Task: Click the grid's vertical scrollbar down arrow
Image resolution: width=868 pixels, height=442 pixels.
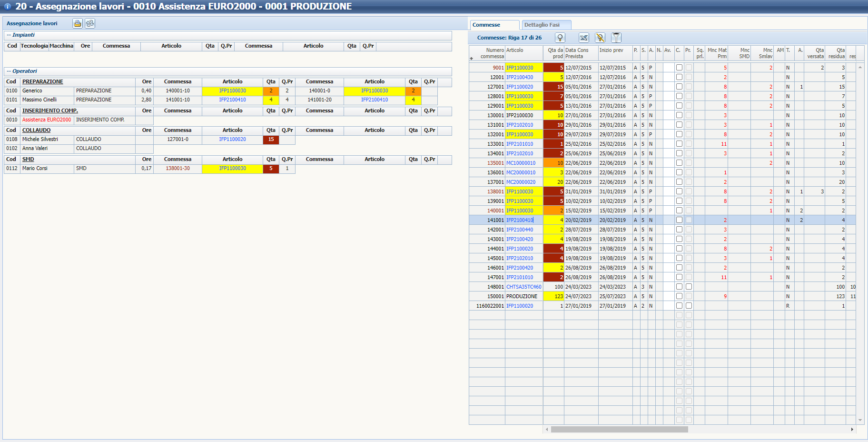Action: [860, 420]
